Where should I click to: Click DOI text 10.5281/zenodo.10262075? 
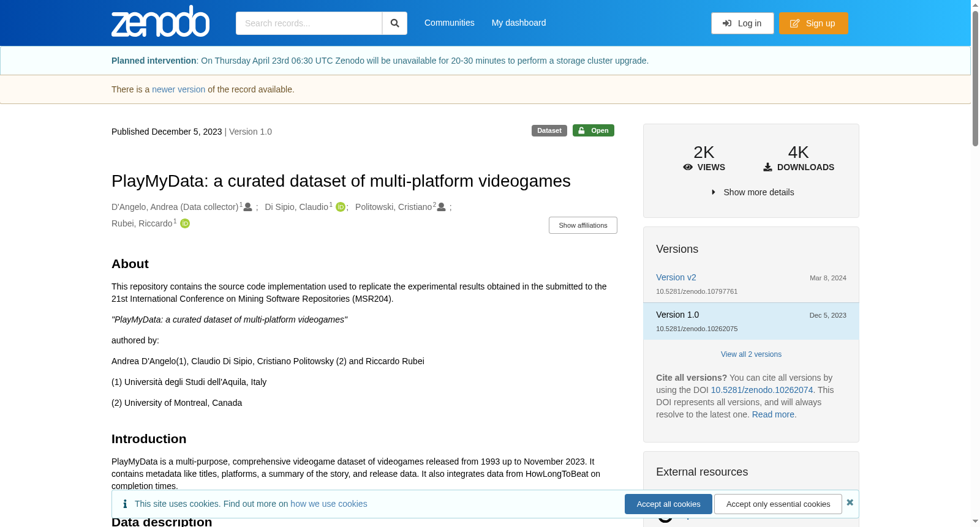696,329
